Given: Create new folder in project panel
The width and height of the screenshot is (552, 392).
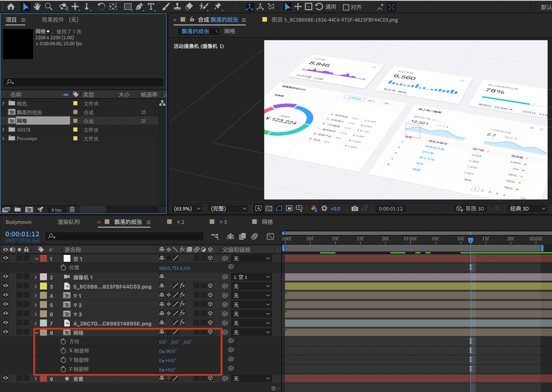Looking at the screenshot, I should (17, 210).
